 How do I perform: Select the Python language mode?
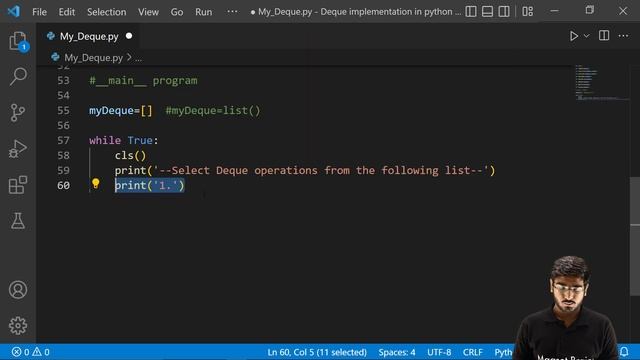tap(503, 352)
